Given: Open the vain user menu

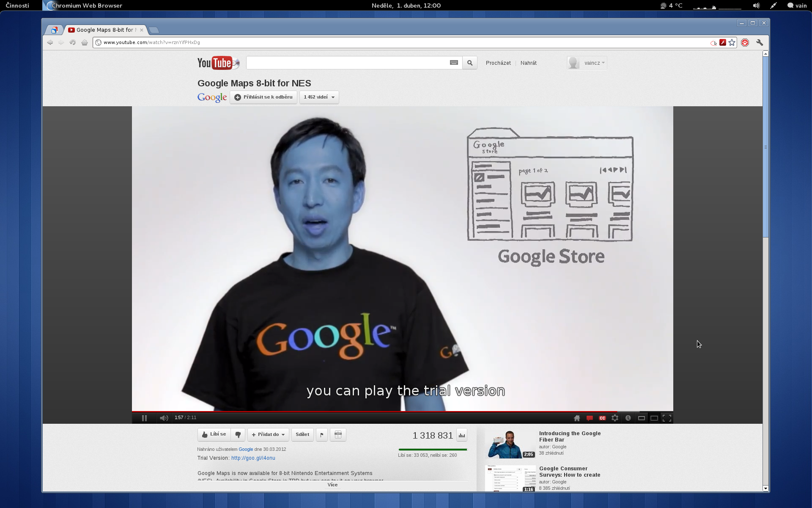Looking at the screenshot, I should [x=797, y=6].
